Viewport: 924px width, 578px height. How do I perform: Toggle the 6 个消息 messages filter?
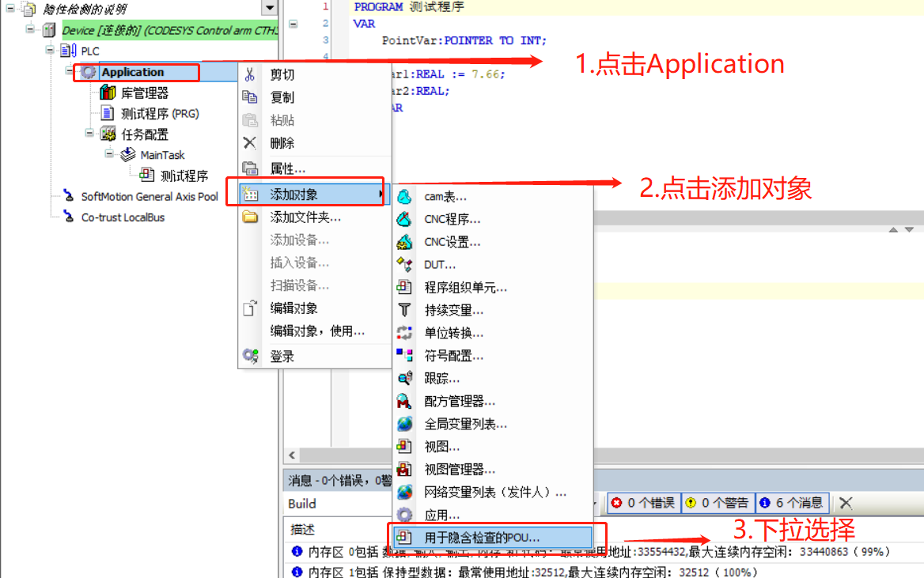793,503
